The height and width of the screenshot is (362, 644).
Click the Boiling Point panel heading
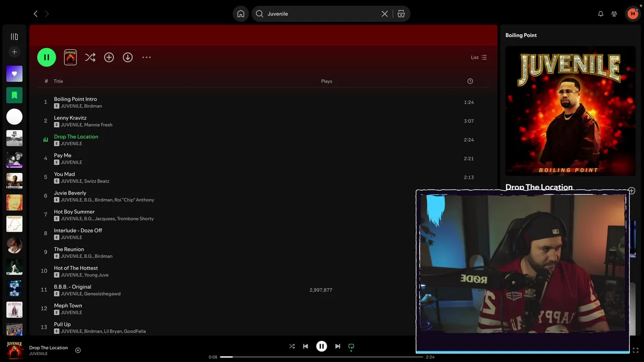click(521, 35)
